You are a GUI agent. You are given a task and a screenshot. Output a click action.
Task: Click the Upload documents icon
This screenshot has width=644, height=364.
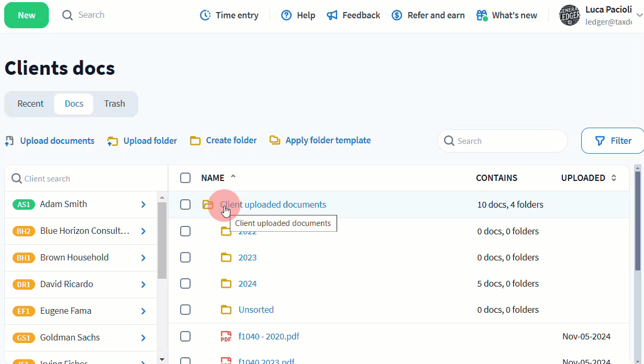tap(9, 141)
